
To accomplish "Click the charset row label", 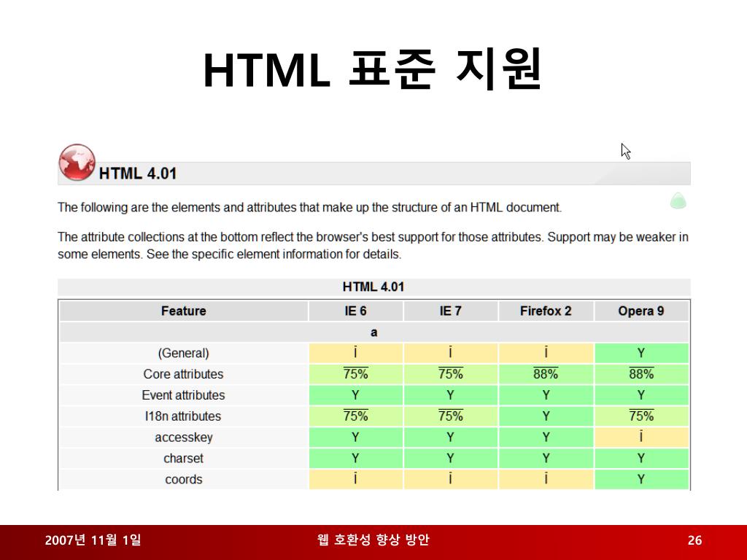I will pyautogui.click(x=183, y=458).
